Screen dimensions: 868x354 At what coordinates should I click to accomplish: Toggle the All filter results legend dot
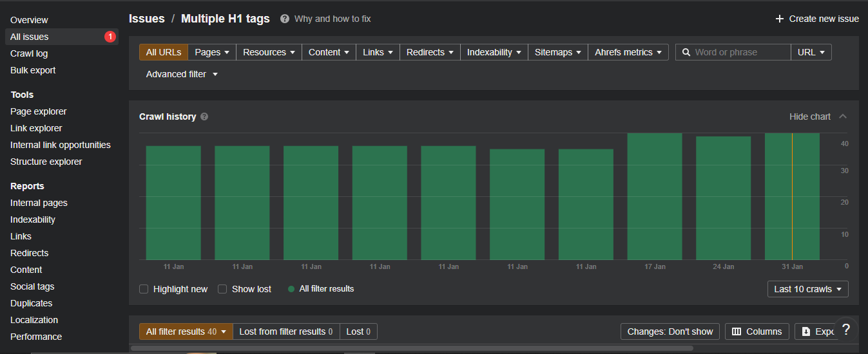point(291,289)
